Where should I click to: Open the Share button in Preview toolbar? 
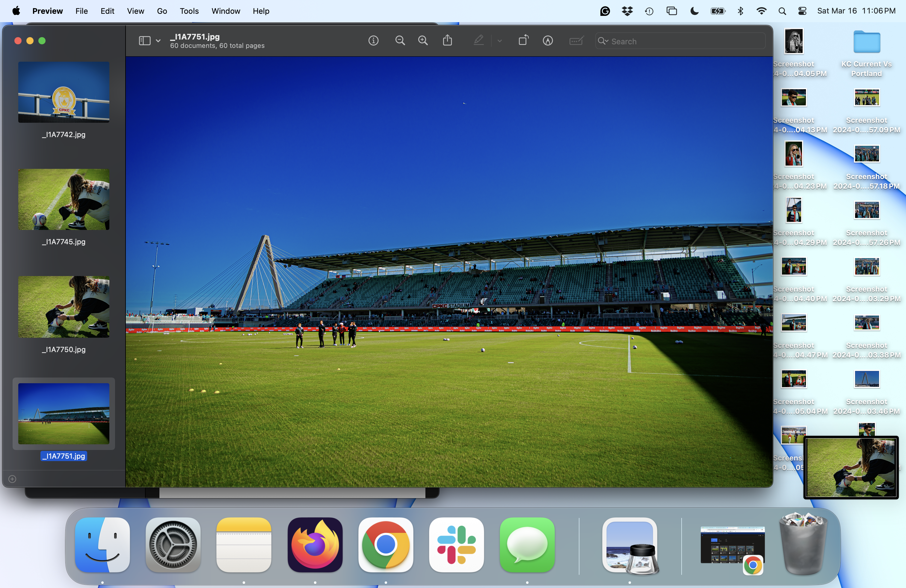tap(448, 40)
